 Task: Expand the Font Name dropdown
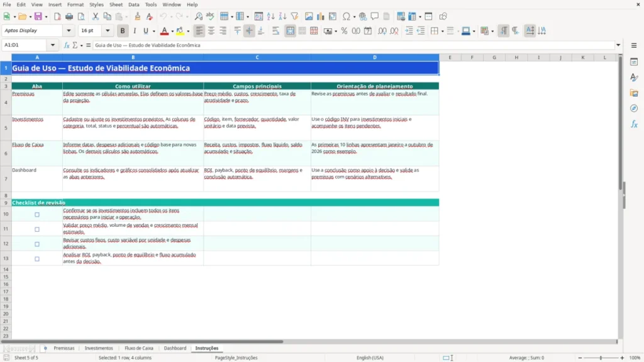pos(69,30)
